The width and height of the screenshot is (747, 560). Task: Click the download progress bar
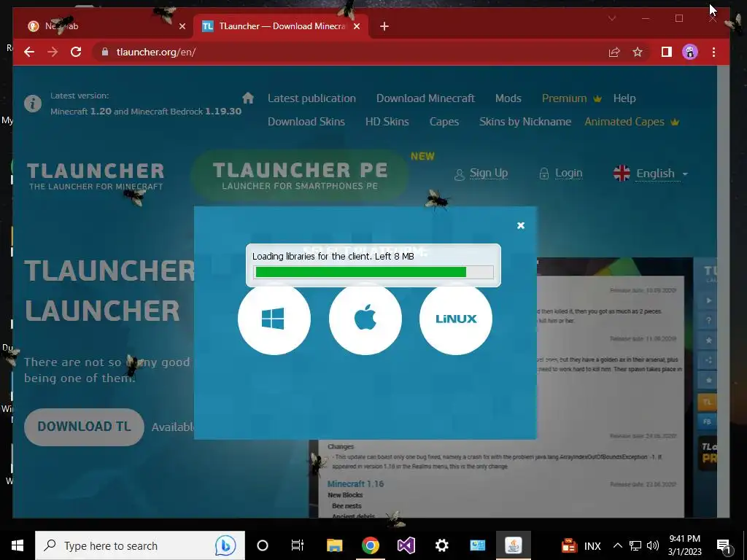tap(373, 272)
